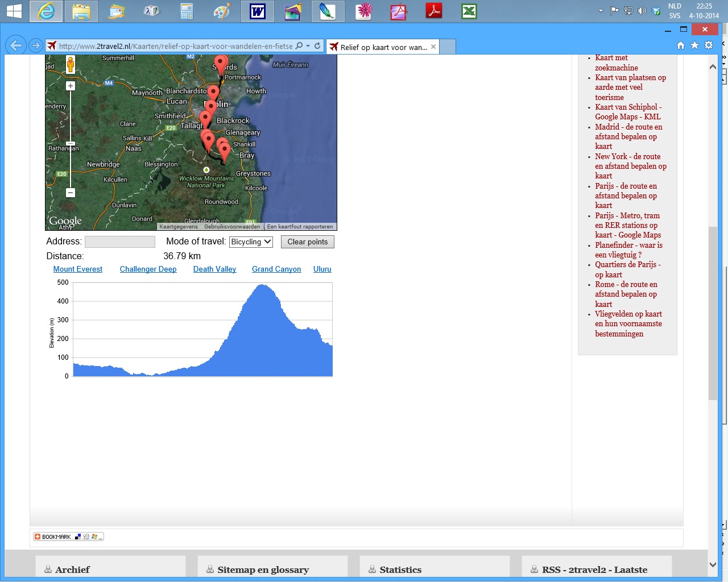This screenshot has height=582, width=728.
Task: Click the map zoom slider handle
Action: [x=71, y=144]
